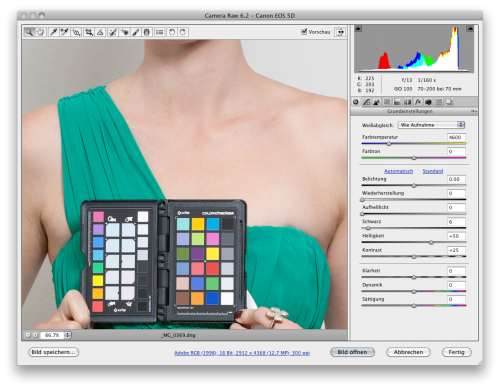Viewport: 500px width, 389px height.
Task: Select the Color Sampler tool
Action: point(64,32)
